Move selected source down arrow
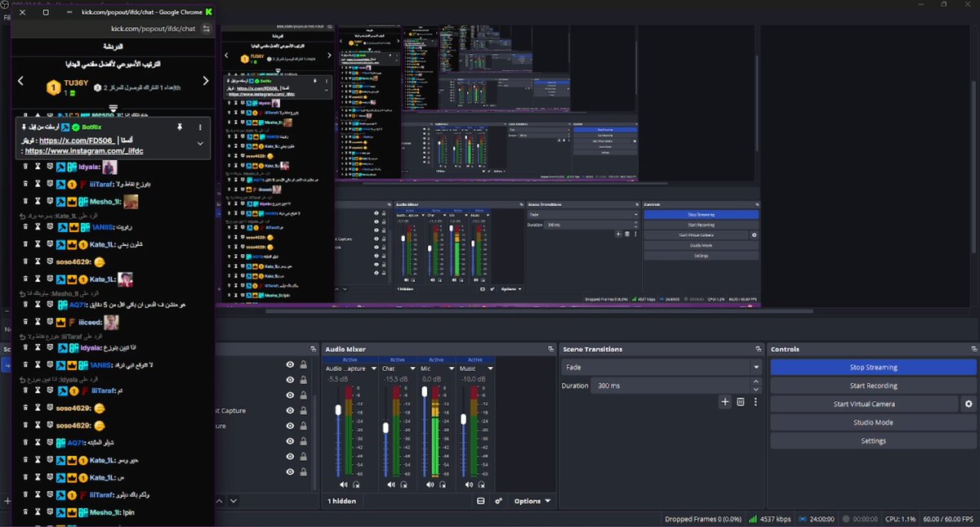 234,501
